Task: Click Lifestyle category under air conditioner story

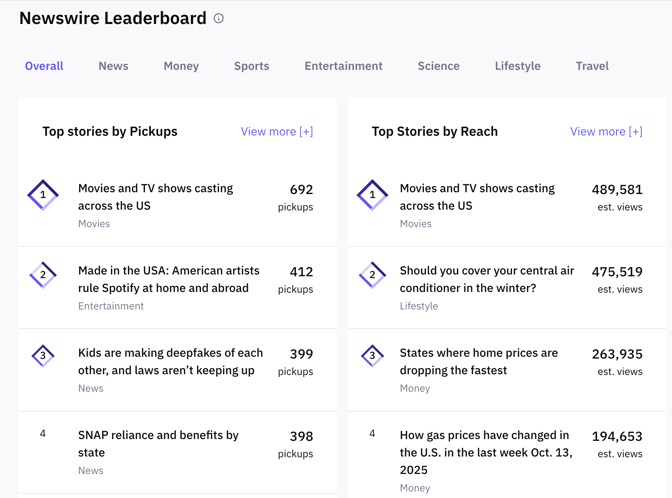Action: (418, 306)
